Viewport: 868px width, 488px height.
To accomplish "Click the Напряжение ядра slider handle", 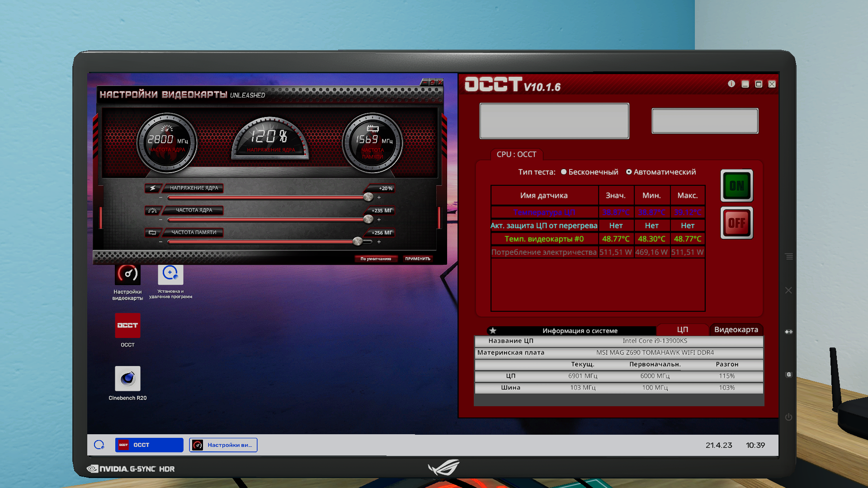I will (x=368, y=197).
